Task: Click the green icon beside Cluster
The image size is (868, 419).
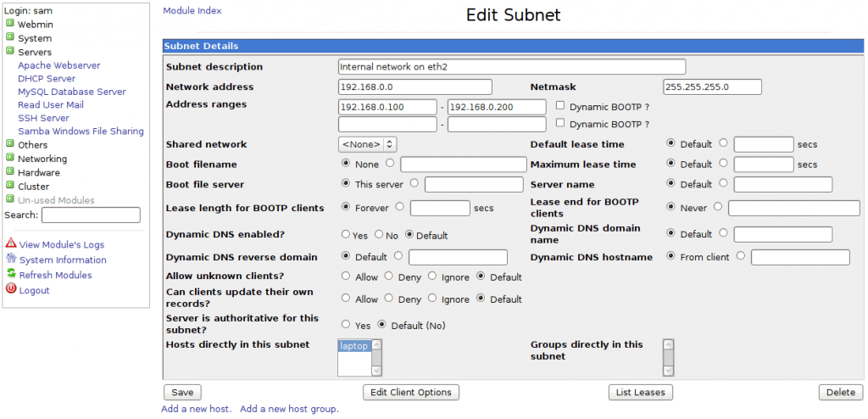Action: coord(10,186)
